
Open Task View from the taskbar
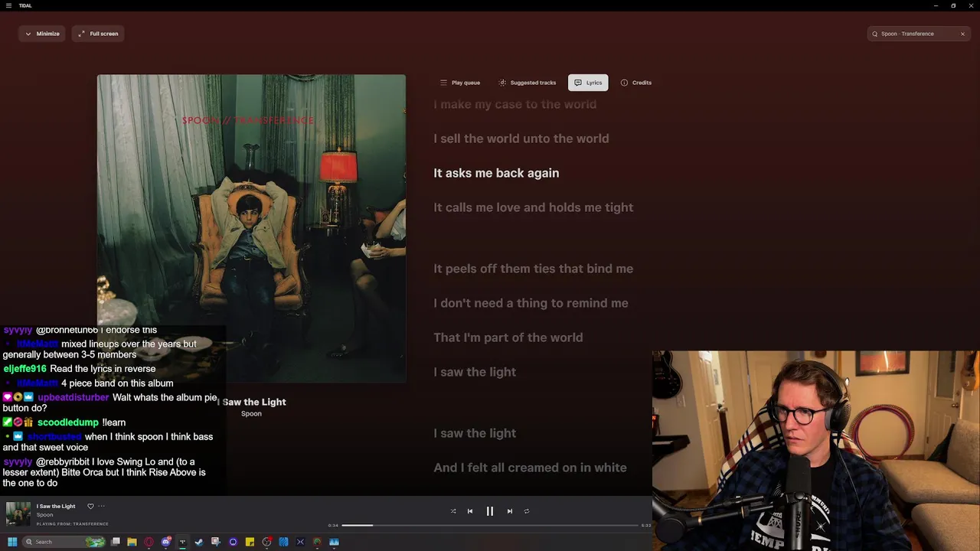pos(116,542)
